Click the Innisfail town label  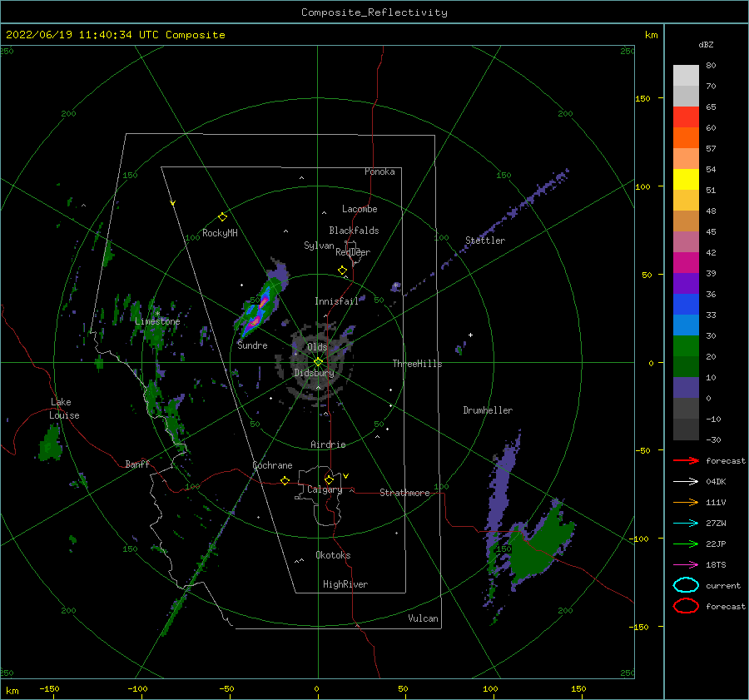coord(337,301)
